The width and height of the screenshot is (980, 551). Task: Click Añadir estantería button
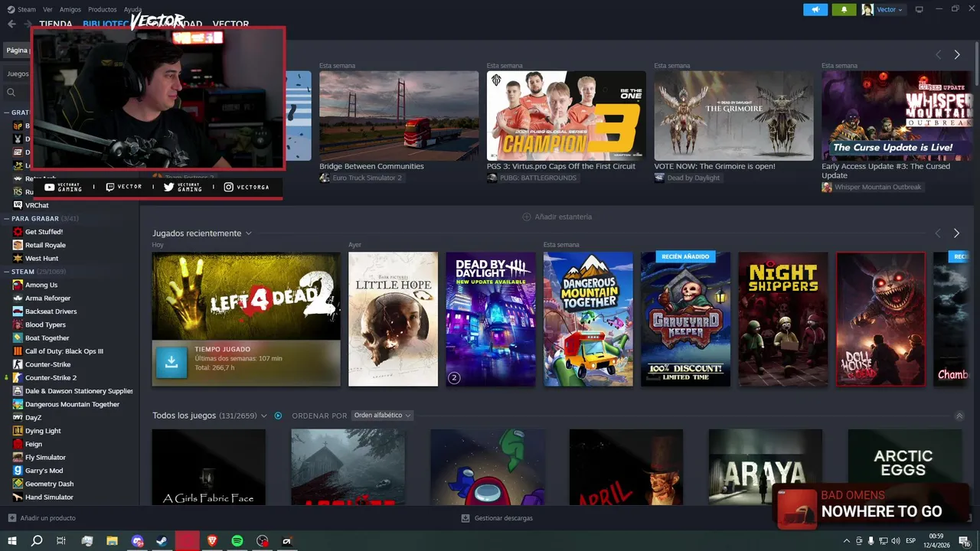pyautogui.click(x=557, y=217)
